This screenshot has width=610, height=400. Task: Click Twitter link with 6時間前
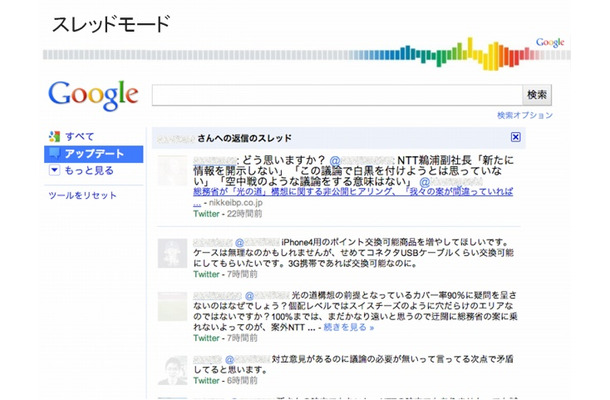coord(206,381)
